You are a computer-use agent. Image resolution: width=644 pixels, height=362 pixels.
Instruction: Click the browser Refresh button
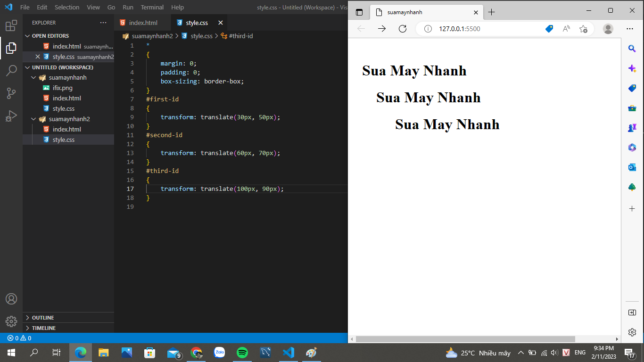pos(403,29)
